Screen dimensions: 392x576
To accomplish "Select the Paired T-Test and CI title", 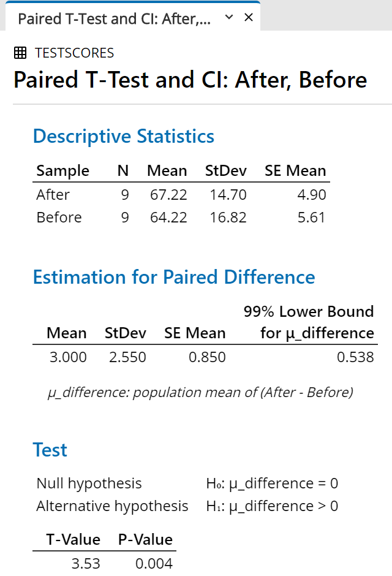I will [x=190, y=80].
